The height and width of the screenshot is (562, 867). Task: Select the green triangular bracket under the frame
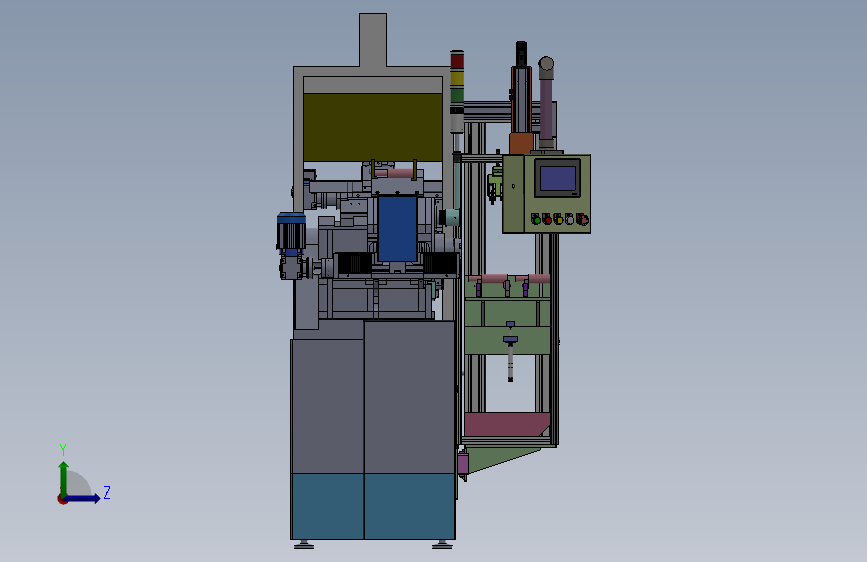pyautogui.click(x=498, y=459)
